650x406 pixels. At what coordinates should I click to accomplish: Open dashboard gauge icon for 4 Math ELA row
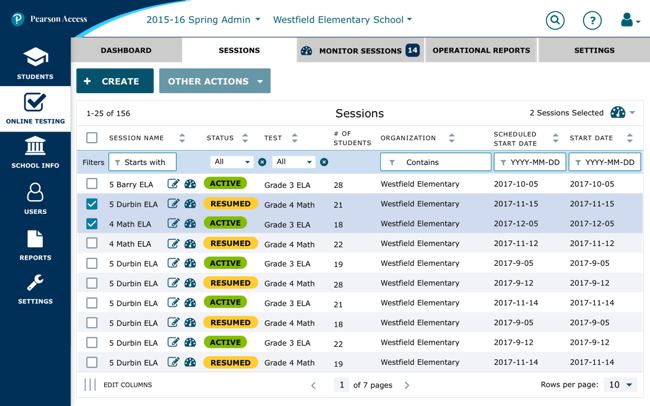tap(190, 223)
